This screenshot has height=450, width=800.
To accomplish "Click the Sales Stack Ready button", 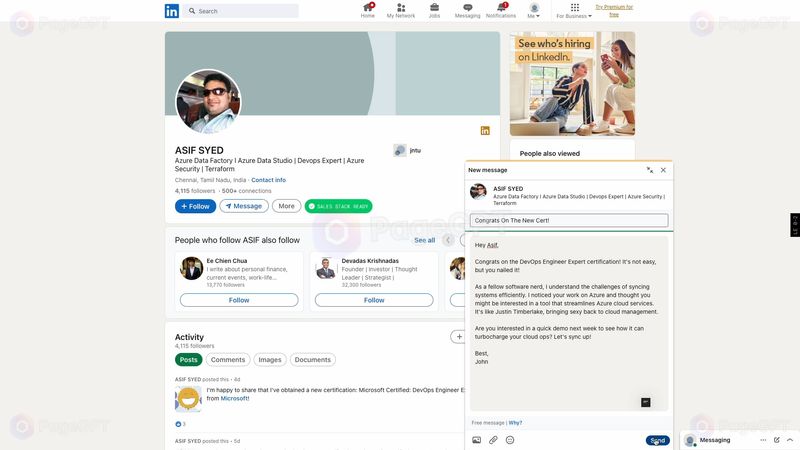I will (338, 206).
